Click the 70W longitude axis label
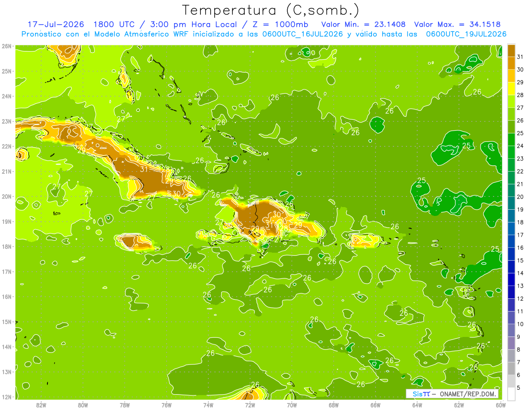The width and height of the screenshot is (532, 411). pos(292,405)
